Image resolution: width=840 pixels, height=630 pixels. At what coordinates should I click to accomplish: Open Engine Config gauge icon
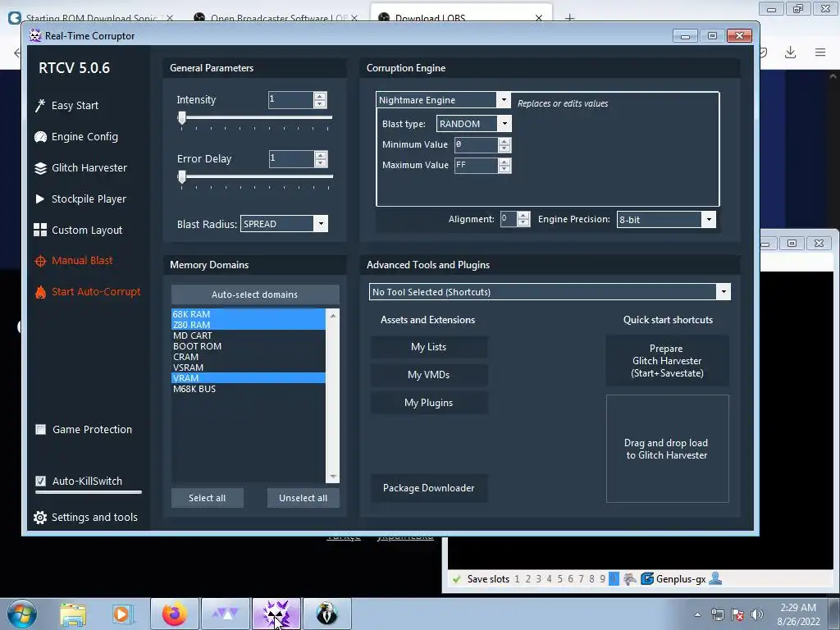[x=40, y=137]
